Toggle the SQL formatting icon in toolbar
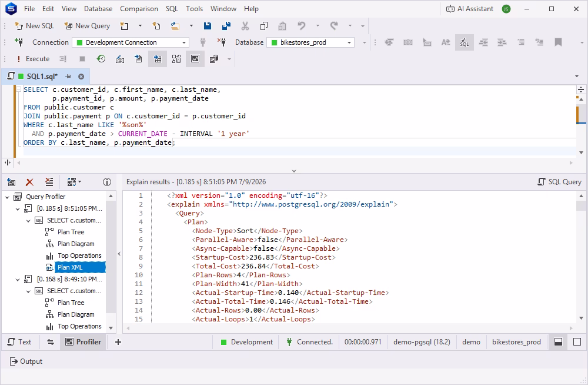This screenshot has height=385, width=588. click(465, 42)
